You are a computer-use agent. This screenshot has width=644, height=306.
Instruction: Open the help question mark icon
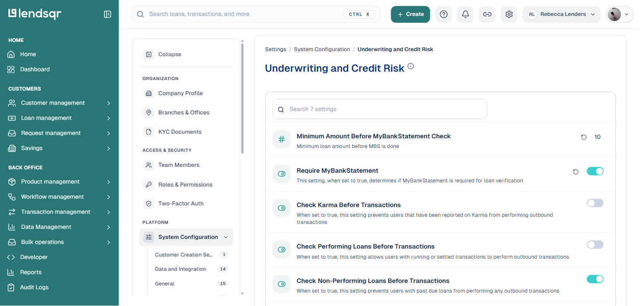click(x=443, y=14)
